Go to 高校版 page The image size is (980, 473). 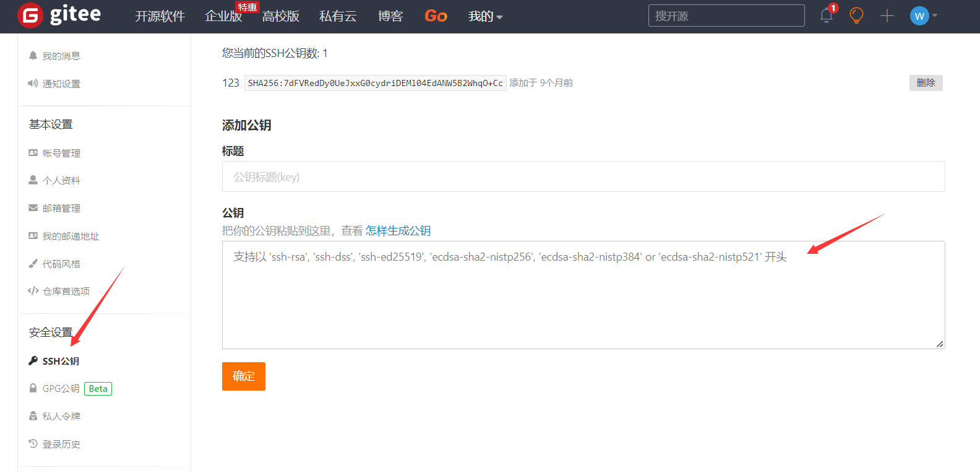[280, 17]
